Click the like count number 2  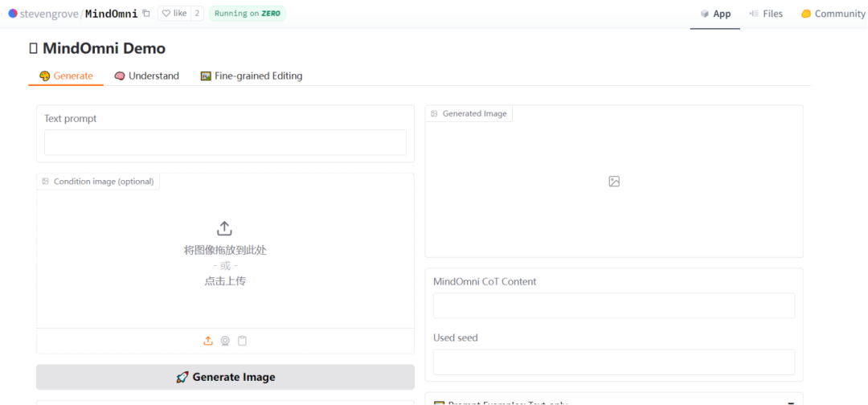click(x=197, y=14)
